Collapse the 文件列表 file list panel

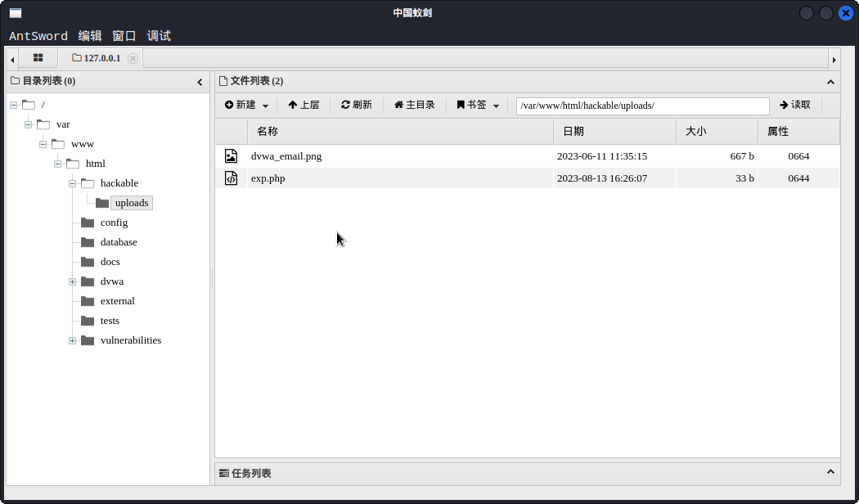click(830, 82)
